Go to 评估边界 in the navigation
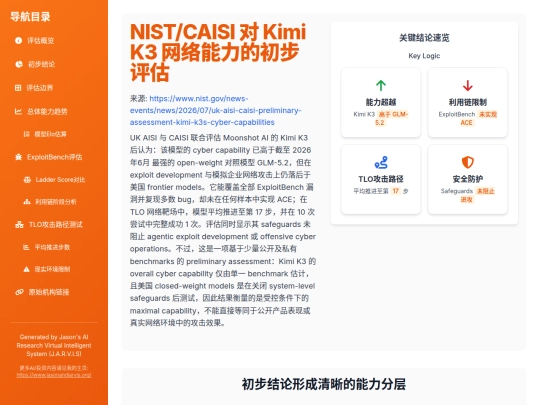 (40, 88)
